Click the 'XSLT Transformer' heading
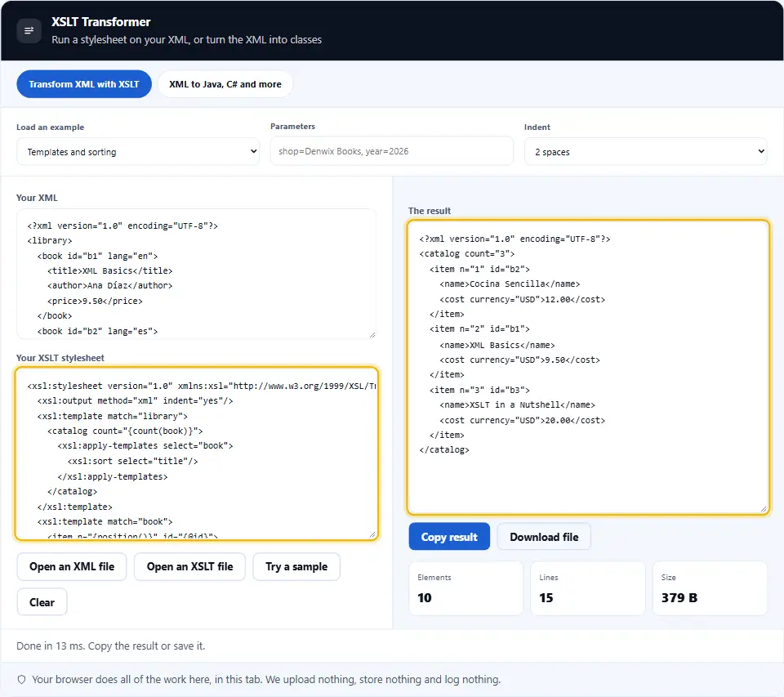The height and width of the screenshot is (697, 784). pos(101,22)
